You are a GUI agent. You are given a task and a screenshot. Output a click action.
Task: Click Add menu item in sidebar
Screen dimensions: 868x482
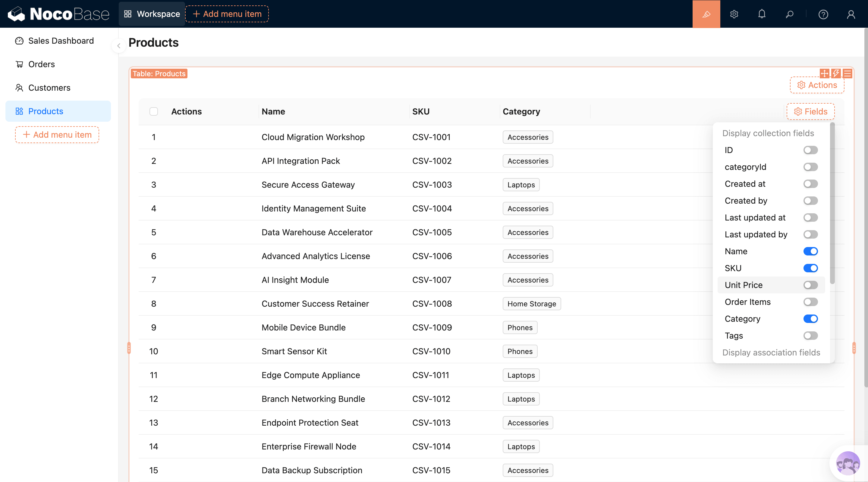pos(57,135)
